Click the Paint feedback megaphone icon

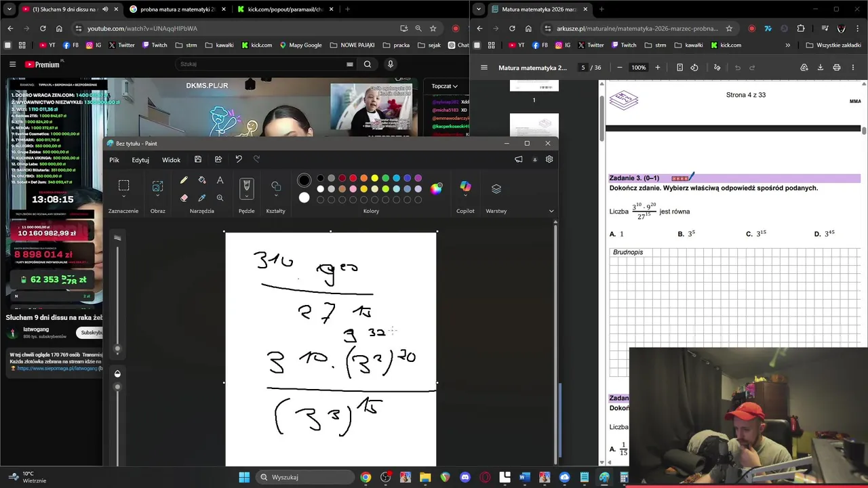519,159
